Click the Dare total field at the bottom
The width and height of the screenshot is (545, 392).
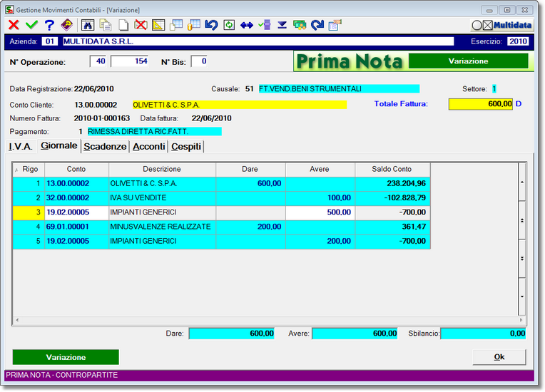tap(232, 334)
